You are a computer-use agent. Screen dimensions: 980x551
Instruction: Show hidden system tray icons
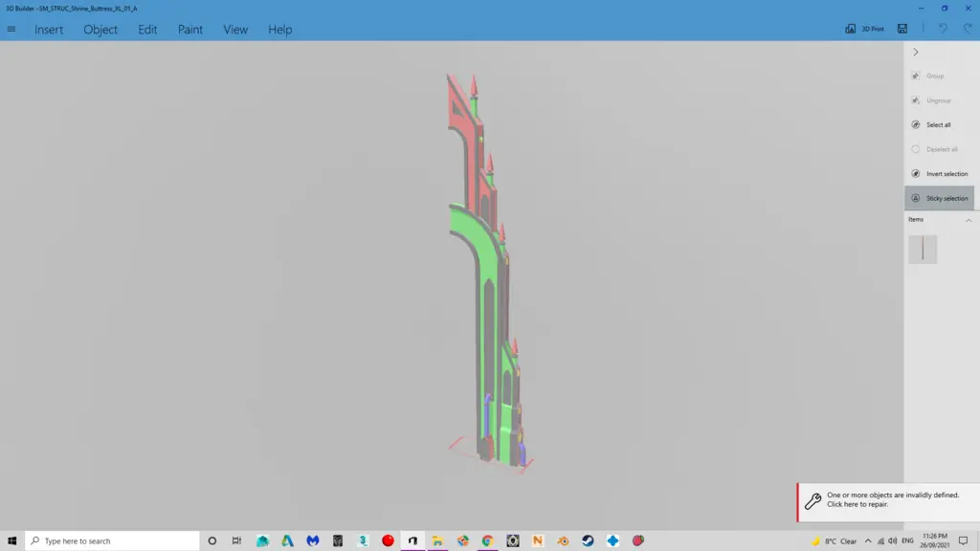868,540
